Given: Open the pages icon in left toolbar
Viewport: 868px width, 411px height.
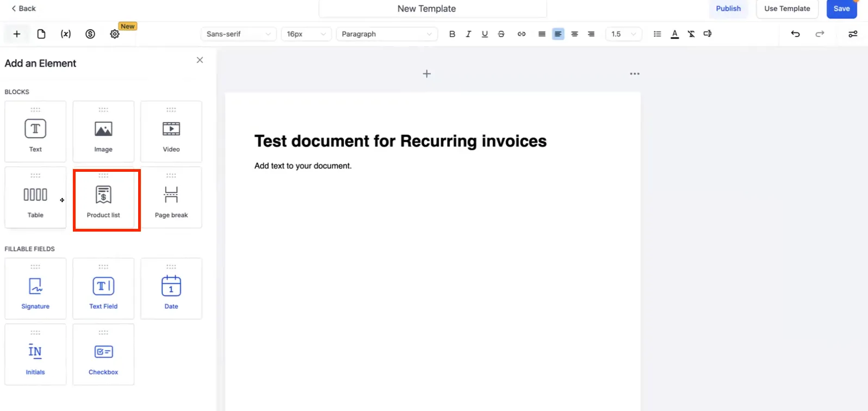Looking at the screenshot, I should (41, 34).
